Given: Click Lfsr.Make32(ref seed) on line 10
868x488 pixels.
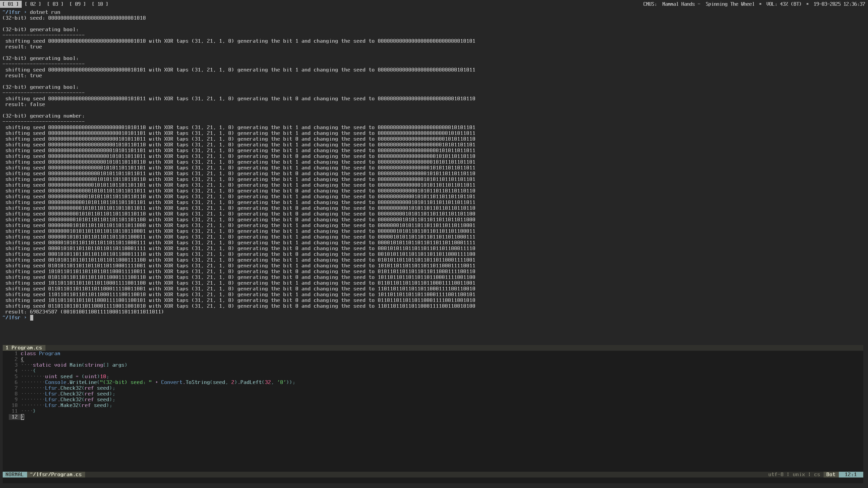Looking at the screenshot, I should click(x=78, y=405).
